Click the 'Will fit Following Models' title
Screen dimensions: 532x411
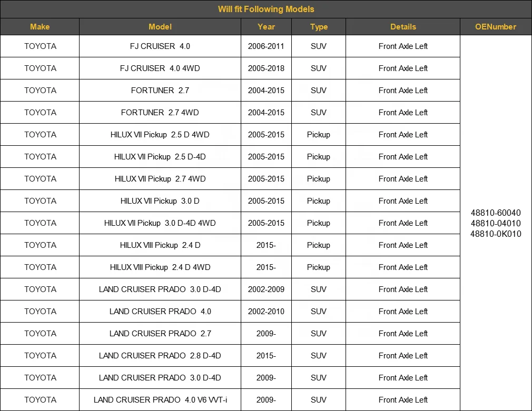(266, 9)
